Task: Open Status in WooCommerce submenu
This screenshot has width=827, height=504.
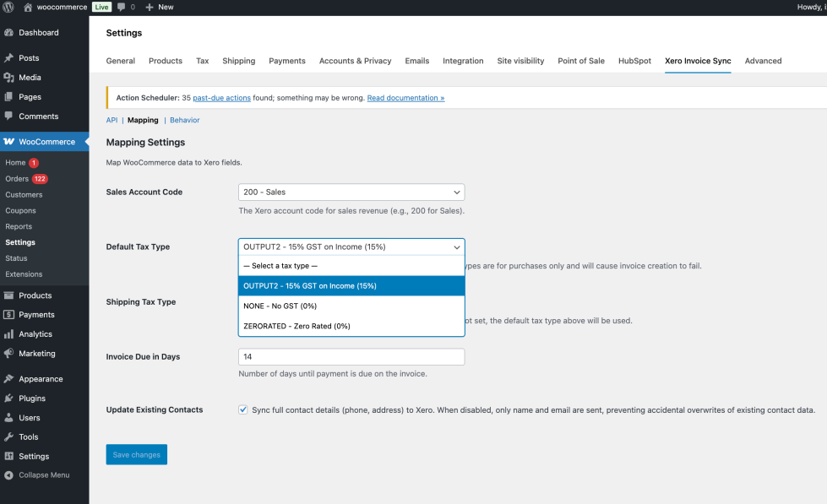Action: coord(16,258)
